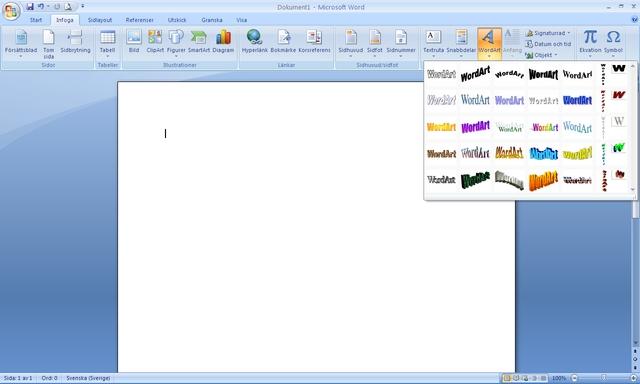Switch to the Sidlayout tab
Screen dimensions: 640x384
click(x=100, y=20)
